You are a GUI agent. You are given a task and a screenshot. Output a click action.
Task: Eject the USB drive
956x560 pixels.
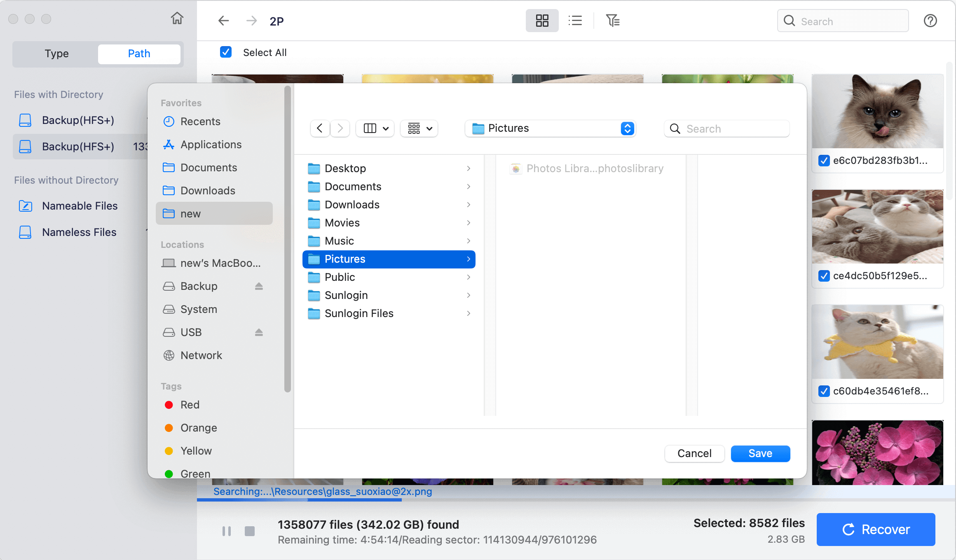tap(259, 332)
